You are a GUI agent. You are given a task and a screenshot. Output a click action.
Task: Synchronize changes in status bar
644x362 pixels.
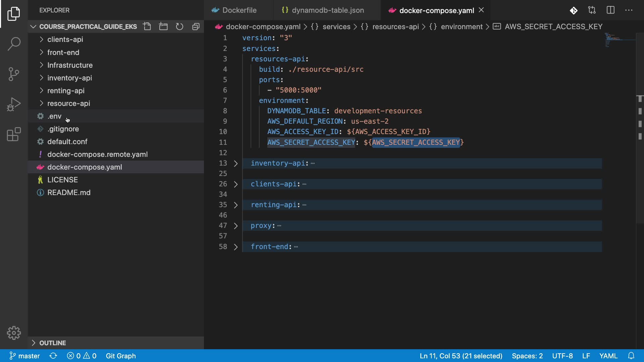coord(53,356)
